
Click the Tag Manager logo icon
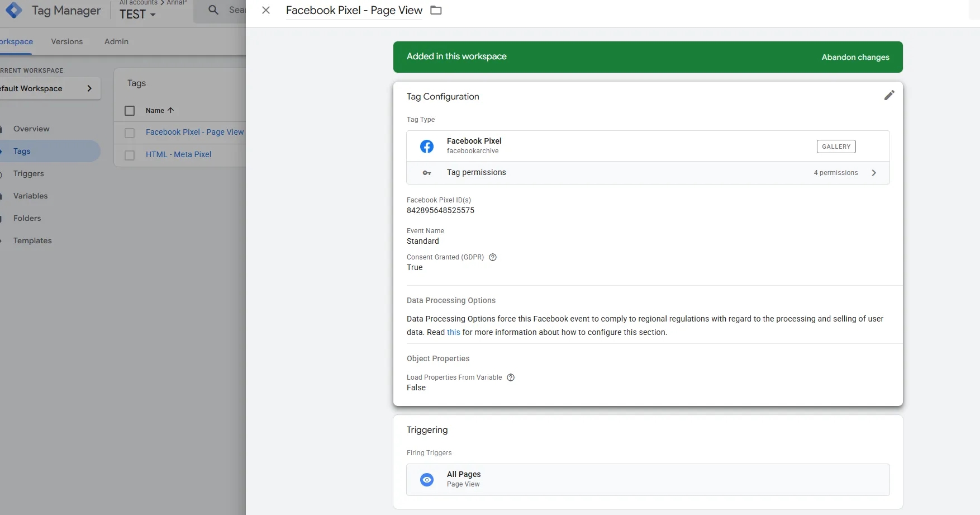(x=14, y=10)
